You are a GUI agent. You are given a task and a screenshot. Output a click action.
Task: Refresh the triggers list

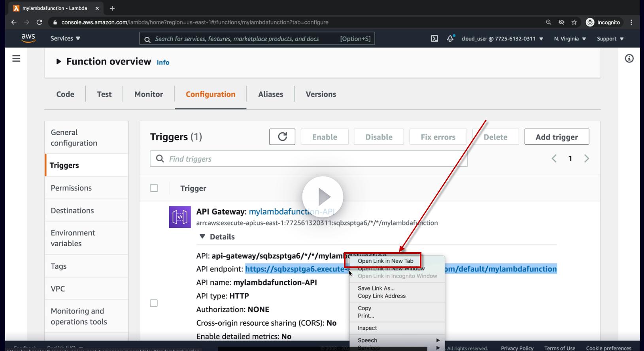click(282, 137)
